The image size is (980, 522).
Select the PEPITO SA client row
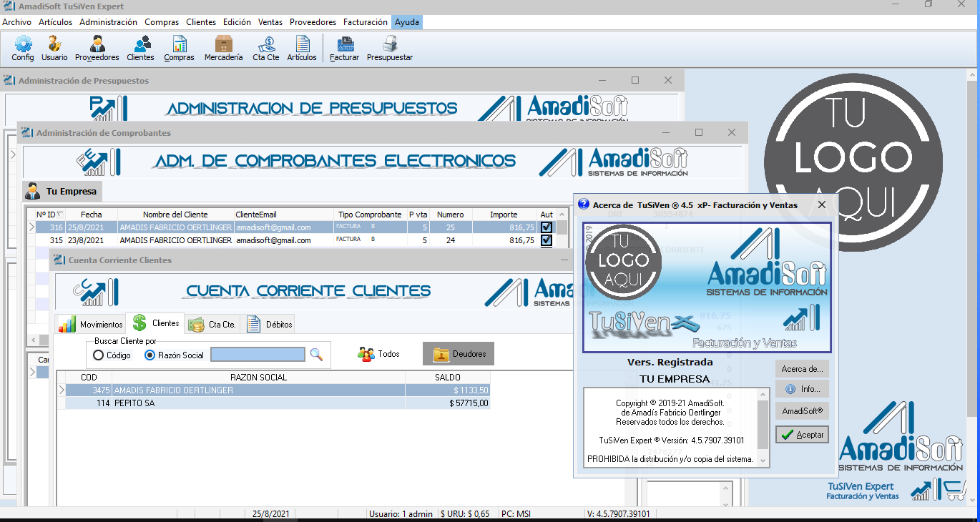pos(278,403)
